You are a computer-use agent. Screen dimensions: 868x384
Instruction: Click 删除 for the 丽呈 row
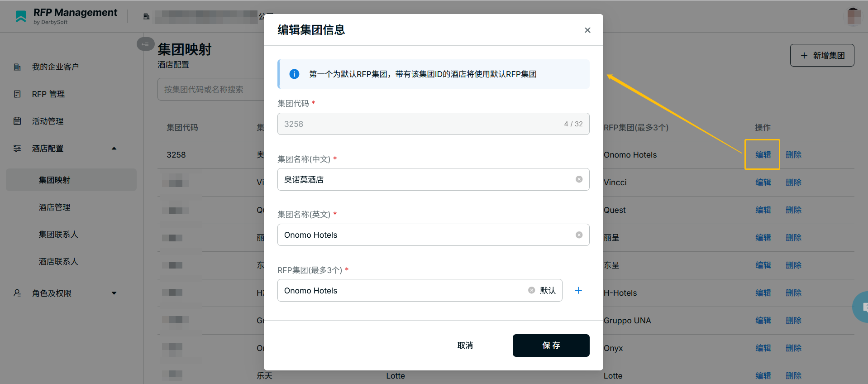[793, 238]
